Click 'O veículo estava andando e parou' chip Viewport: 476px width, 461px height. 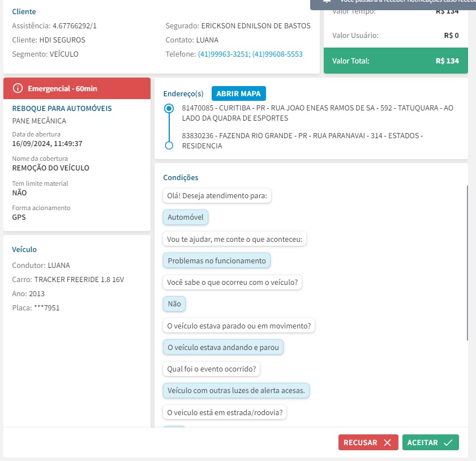click(x=223, y=347)
